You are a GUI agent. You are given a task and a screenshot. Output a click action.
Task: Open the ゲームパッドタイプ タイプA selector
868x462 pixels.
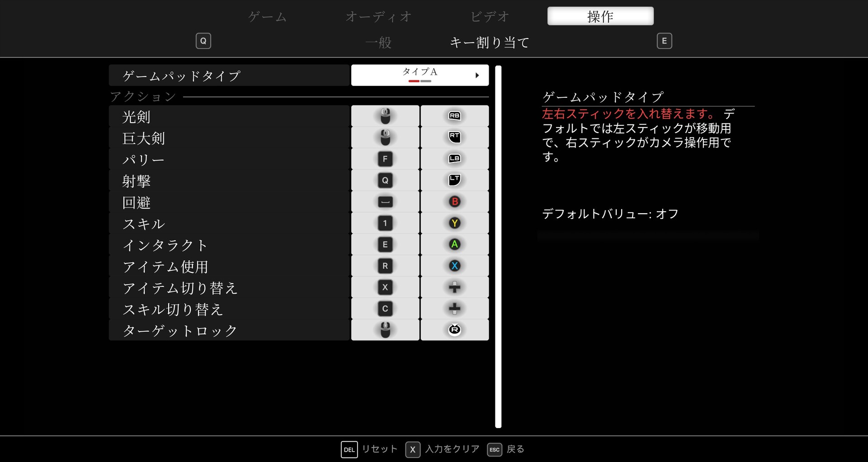(420, 75)
